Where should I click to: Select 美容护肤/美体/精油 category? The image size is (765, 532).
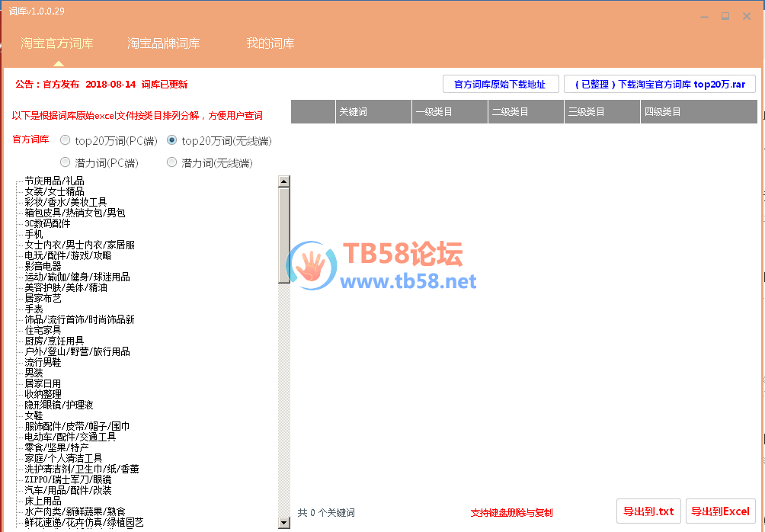(66, 287)
